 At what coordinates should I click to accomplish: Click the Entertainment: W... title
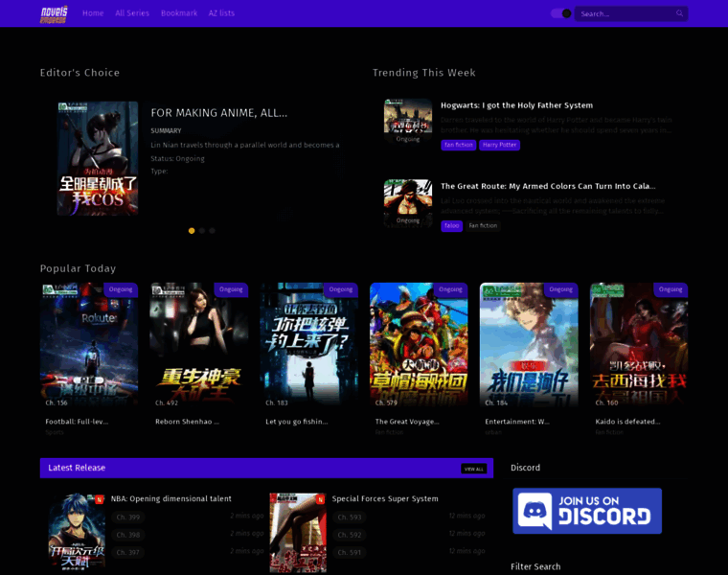[517, 422]
